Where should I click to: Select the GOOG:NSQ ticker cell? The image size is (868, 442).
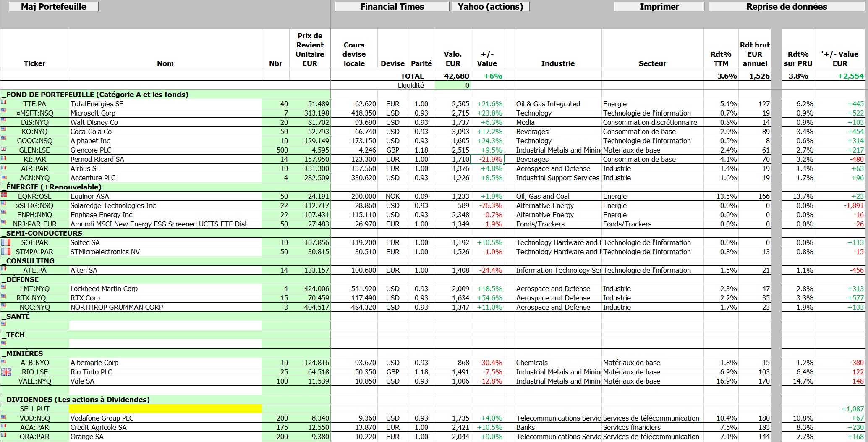35,141
